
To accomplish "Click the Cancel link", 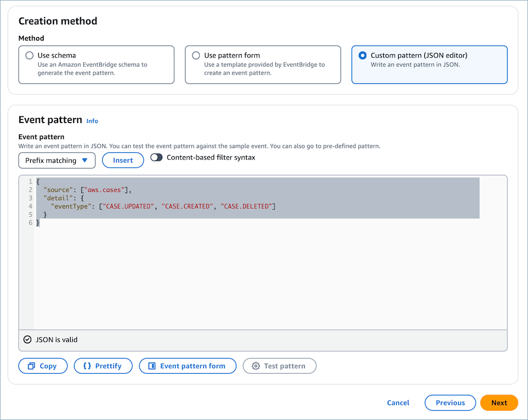I will tap(398, 403).
